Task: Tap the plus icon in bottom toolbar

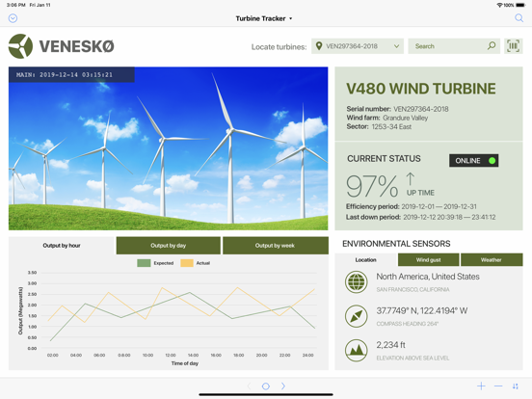Action: [481, 386]
